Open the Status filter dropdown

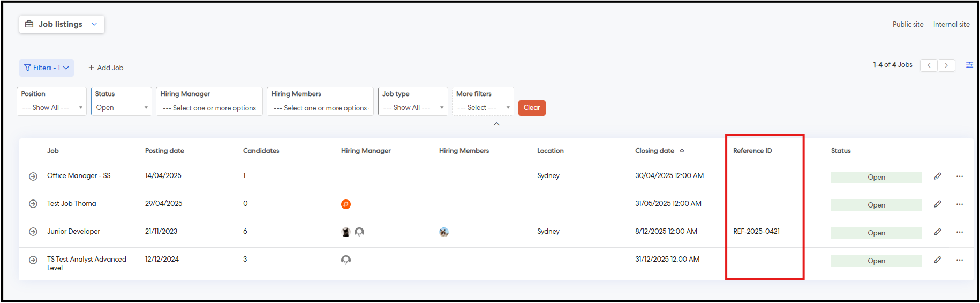click(x=122, y=108)
